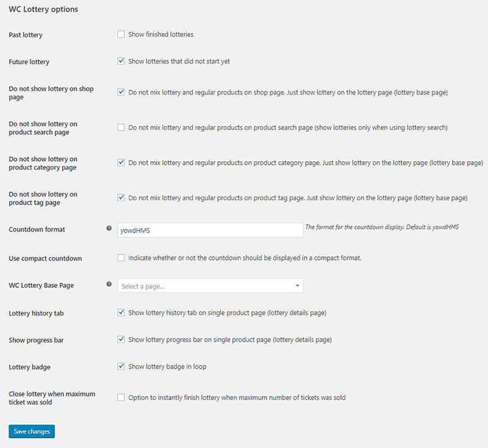Toggle shop page lottery mixing checkbox
The height and width of the screenshot is (448, 488).
point(121,92)
